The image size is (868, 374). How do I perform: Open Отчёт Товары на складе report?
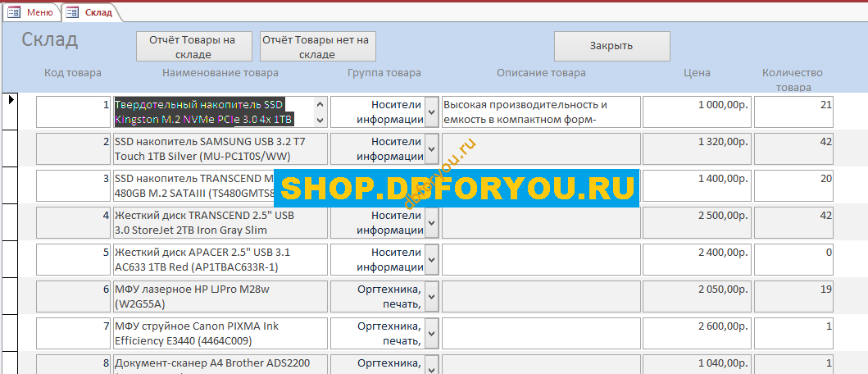pos(193,47)
